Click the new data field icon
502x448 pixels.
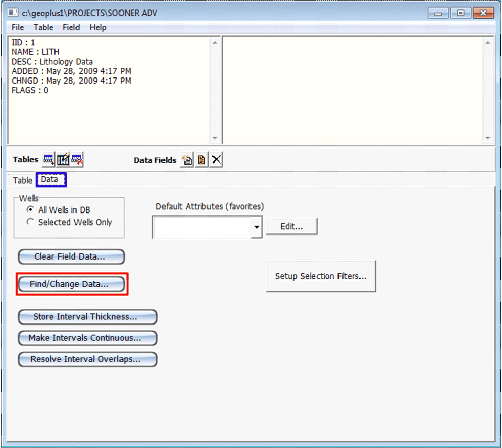187,160
